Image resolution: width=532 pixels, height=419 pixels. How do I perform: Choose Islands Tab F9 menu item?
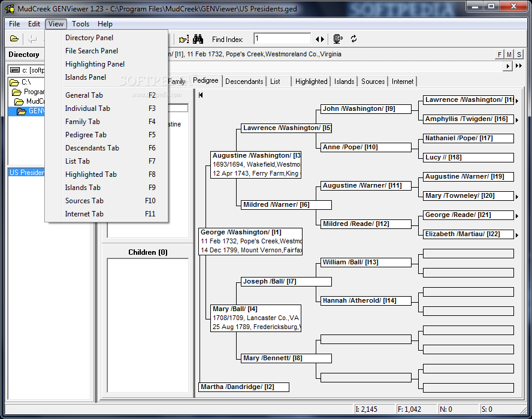pos(107,188)
